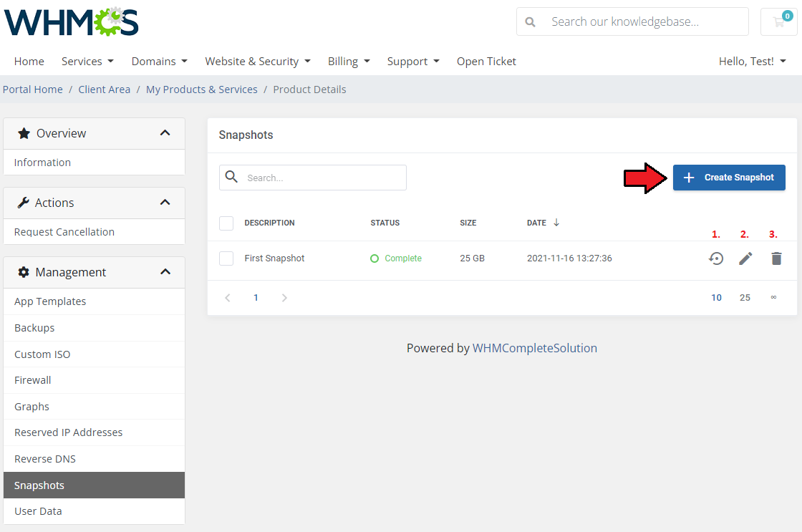Show 10 entries per page
This screenshot has width=802, height=532.
pos(716,298)
